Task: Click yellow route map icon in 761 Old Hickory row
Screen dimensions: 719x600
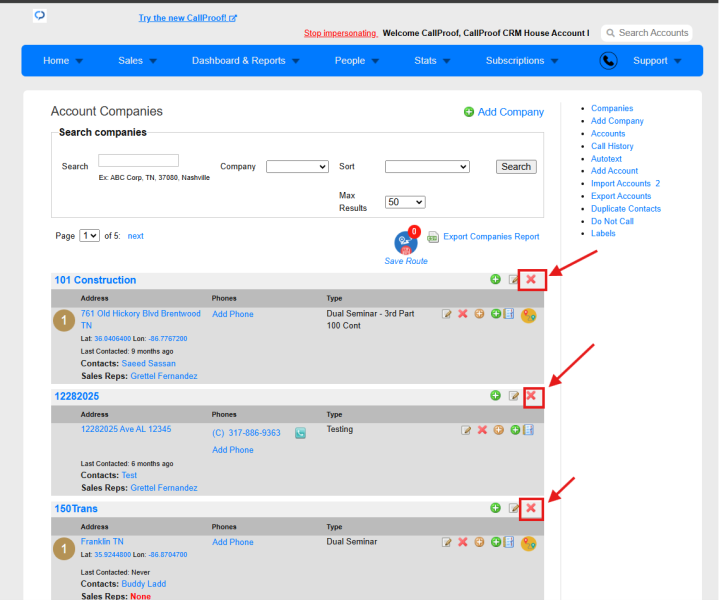Action: coord(529,316)
